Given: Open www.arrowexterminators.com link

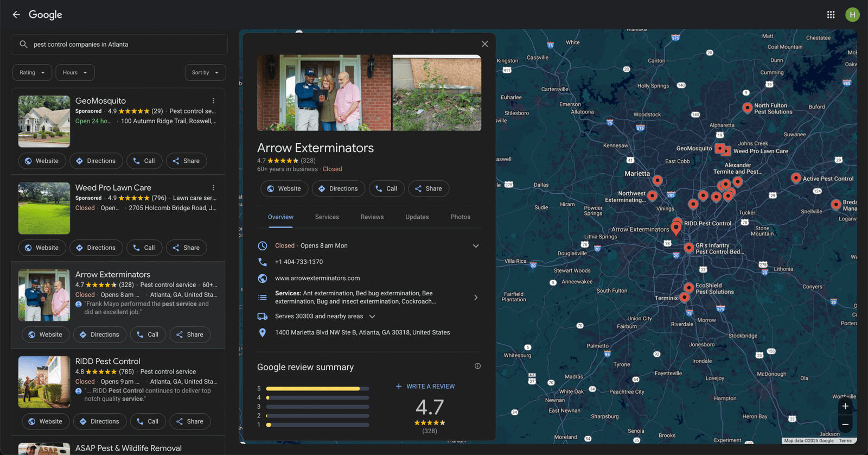Looking at the screenshot, I should click(317, 279).
